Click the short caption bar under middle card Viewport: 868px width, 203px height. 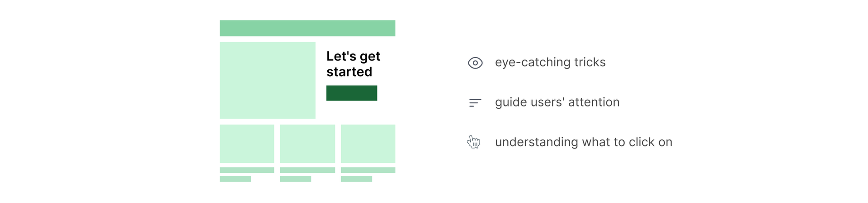(x=295, y=179)
